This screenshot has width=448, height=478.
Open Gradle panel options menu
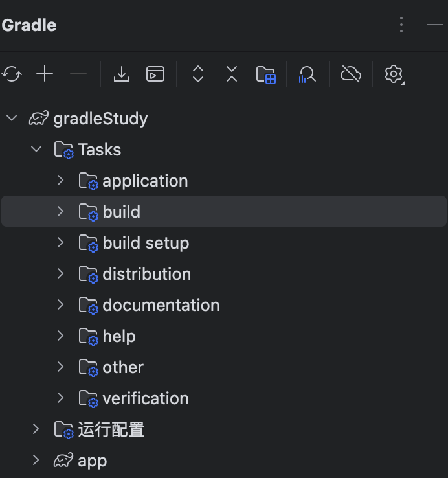click(x=401, y=25)
